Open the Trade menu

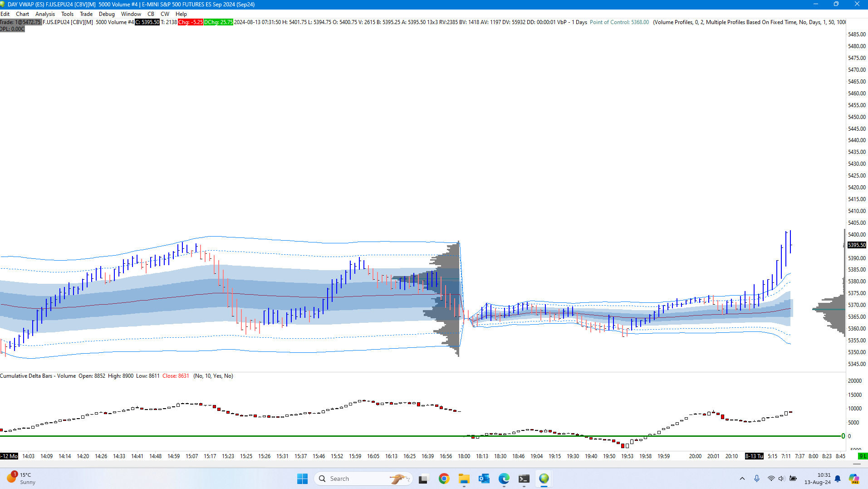point(86,14)
